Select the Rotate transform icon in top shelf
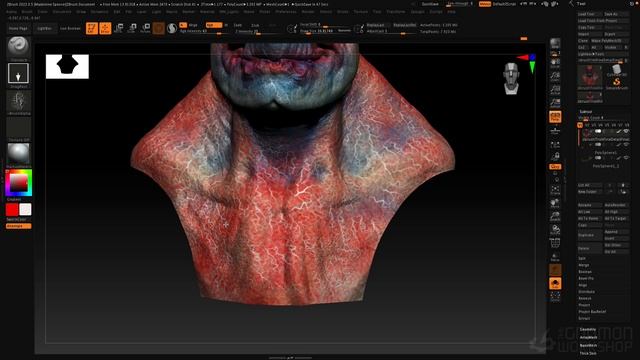Viewport: 640px width, 360px height. click(x=145, y=28)
